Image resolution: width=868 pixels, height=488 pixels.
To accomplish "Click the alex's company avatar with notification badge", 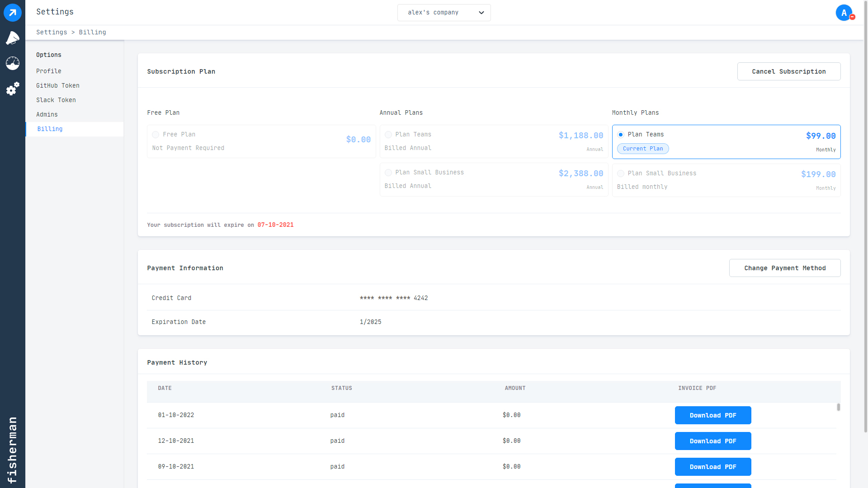I will click(844, 13).
